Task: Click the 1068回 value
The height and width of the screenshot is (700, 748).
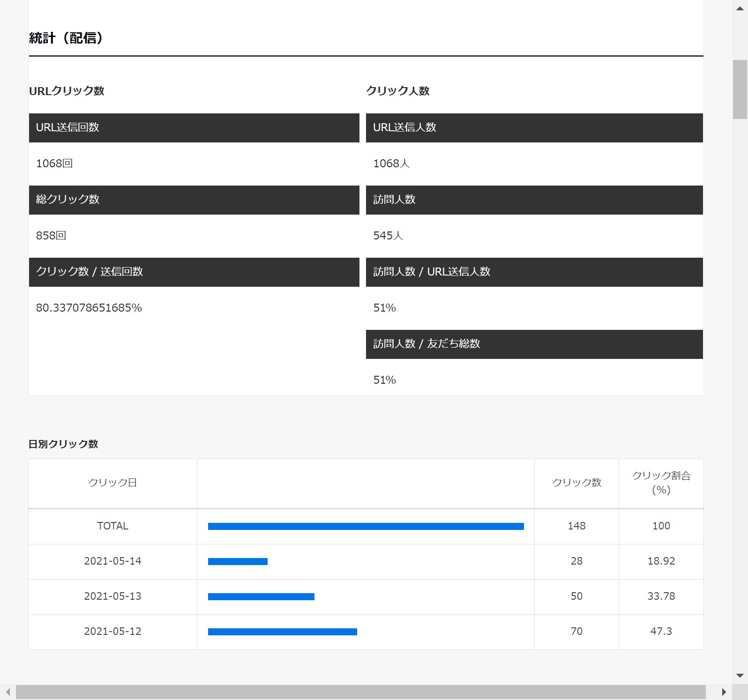Action: 54,164
